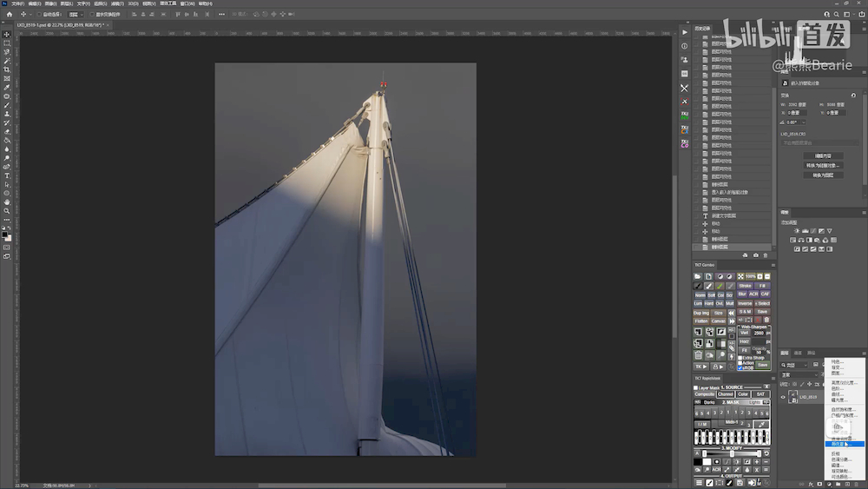Select the Move tool in the toolbar

(x=7, y=35)
